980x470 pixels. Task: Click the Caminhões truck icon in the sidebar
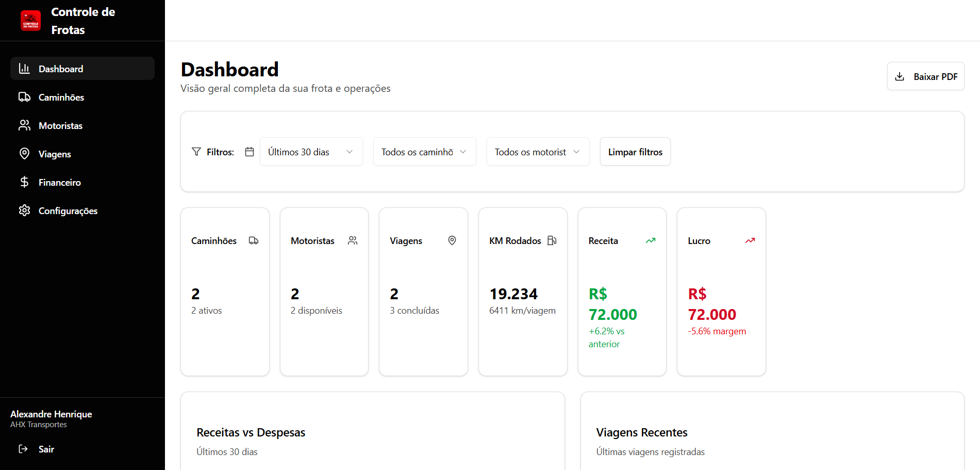pyautogui.click(x=25, y=97)
